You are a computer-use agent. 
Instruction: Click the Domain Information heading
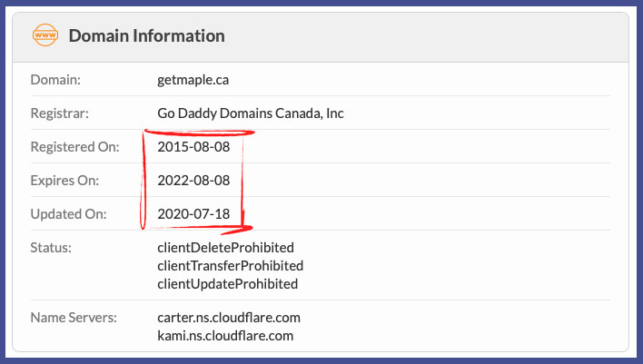146,36
